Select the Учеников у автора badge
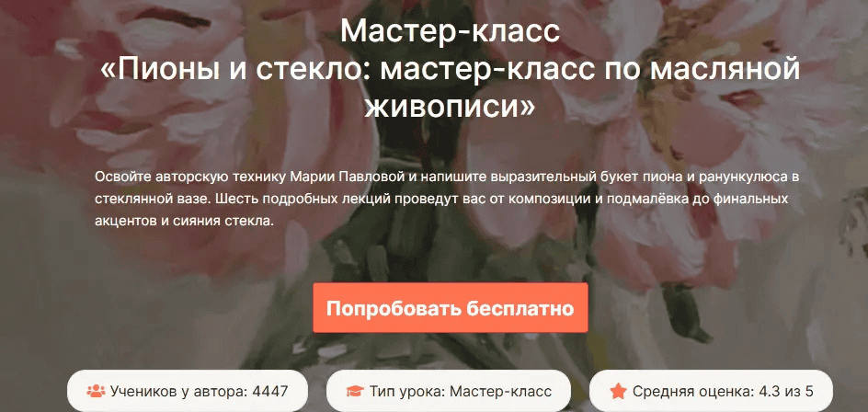Viewport: 868px width, 412px height. (187, 391)
